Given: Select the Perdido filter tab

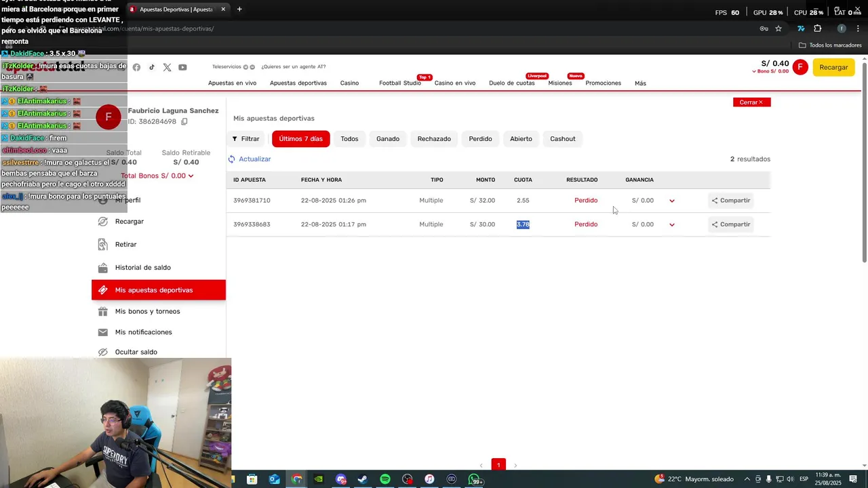Looking at the screenshot, I should 480,139.
